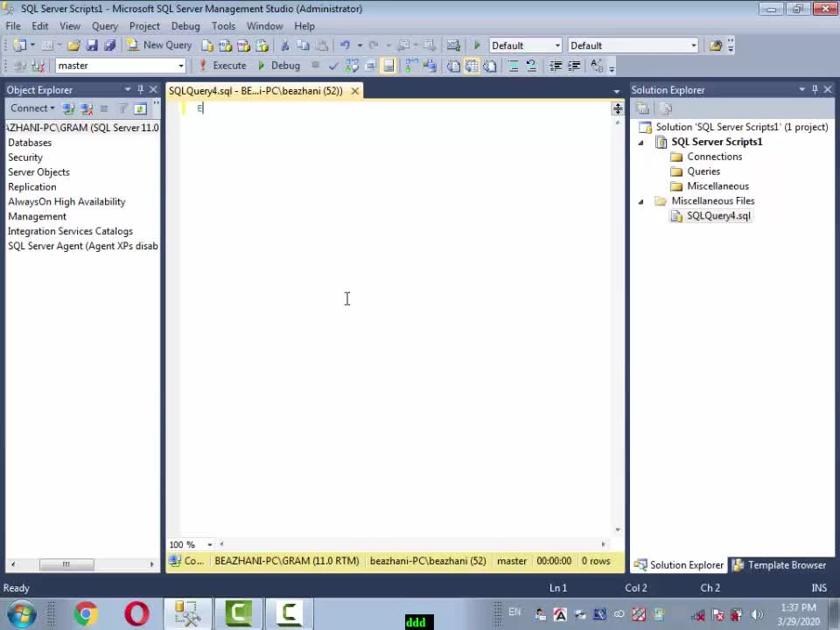Open the Project menu
840x630 pixels.
(x=144, y=25)
